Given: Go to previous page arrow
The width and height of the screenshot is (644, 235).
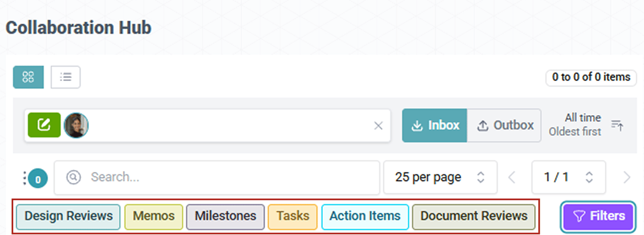Looking at the screenshot, I should tap(512, 177).
